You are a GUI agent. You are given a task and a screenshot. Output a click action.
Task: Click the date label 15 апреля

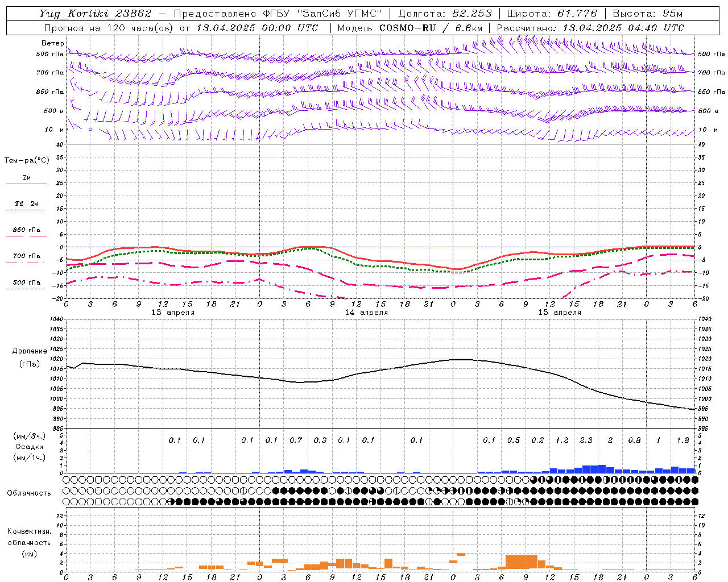[x=560, y=313]
